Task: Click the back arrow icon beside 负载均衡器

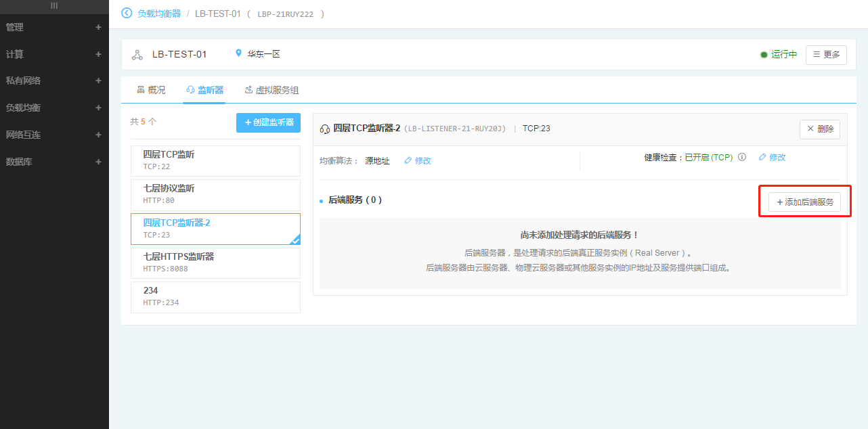Action: (127, 14)
